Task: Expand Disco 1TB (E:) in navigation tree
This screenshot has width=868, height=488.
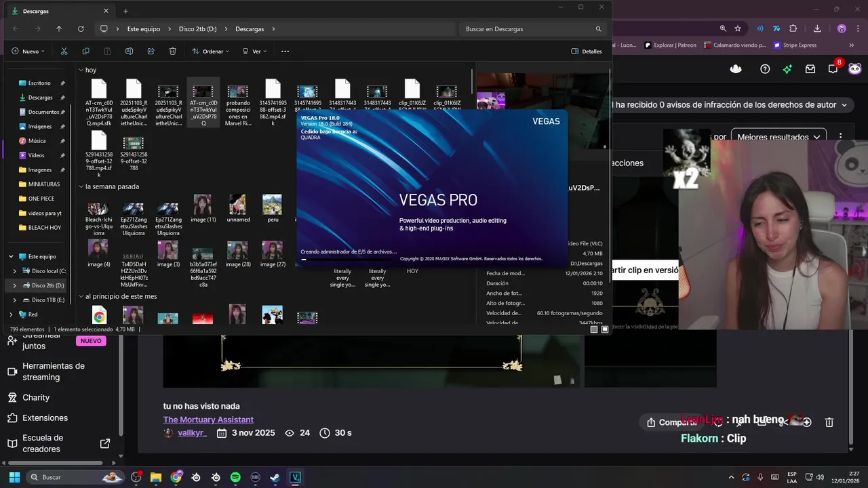Action: (15, 300)
